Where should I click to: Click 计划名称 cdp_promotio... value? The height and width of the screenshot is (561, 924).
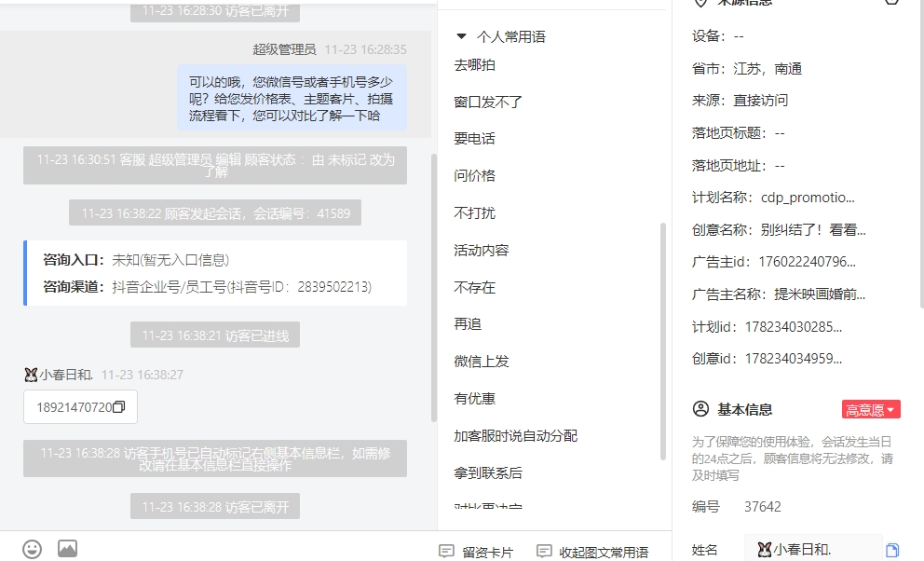tap(808, 198)
